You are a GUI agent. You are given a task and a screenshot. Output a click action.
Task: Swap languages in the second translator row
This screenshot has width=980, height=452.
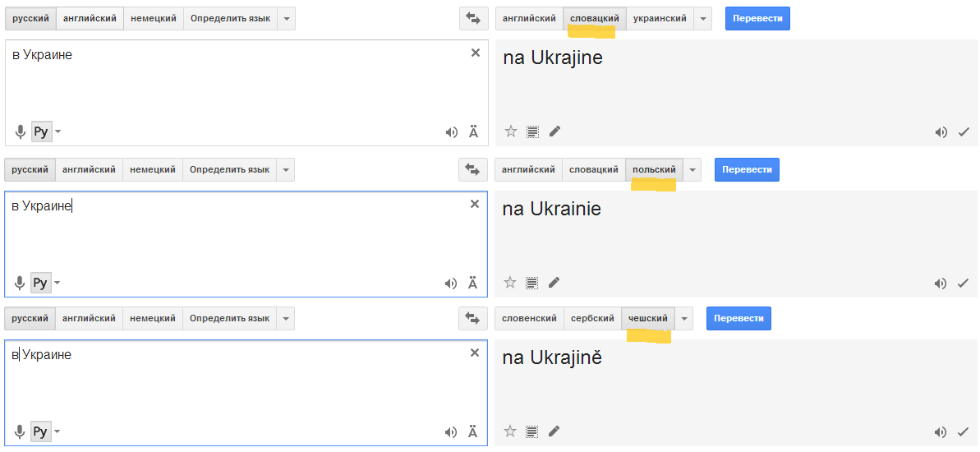click(472, 170)
